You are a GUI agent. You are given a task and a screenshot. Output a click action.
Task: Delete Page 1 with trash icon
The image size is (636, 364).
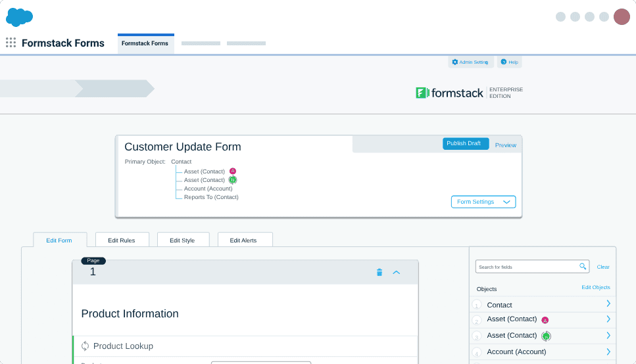pos(379,273)
